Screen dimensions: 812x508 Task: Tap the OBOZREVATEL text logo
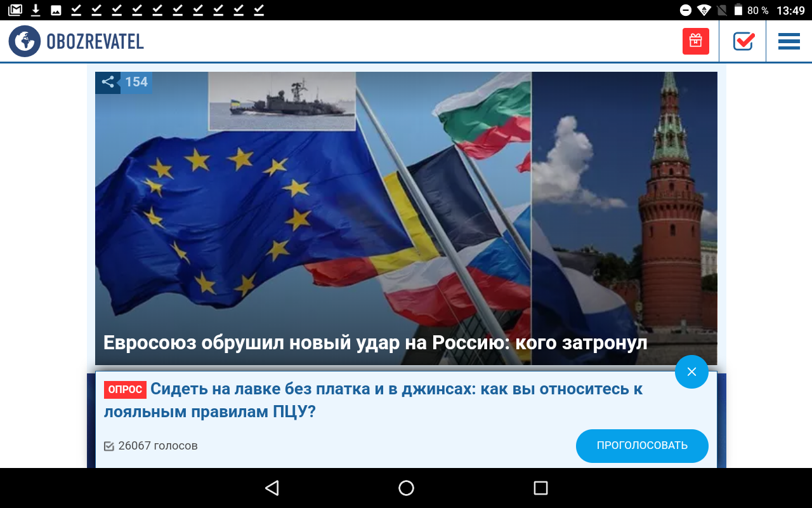tap(95, 42)
